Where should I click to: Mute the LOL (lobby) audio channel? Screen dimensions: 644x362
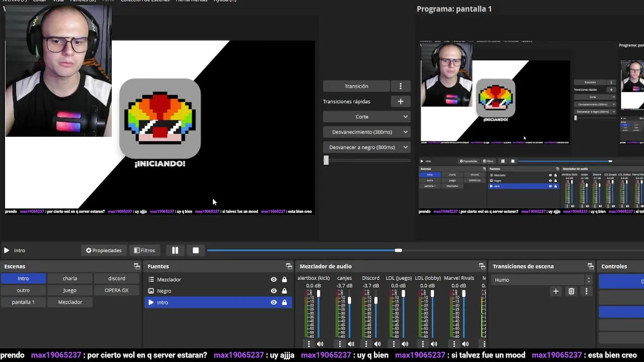tap(434, 344)
